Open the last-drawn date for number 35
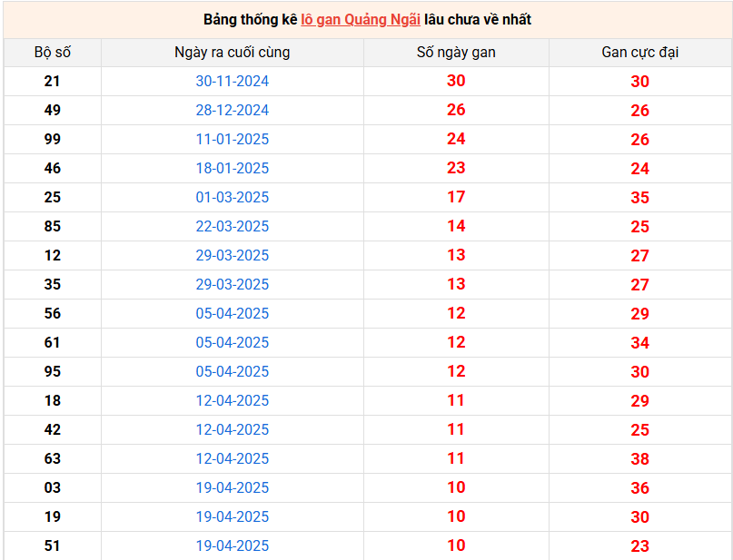The width and height of the screenshot is (733, 560). 233,284
